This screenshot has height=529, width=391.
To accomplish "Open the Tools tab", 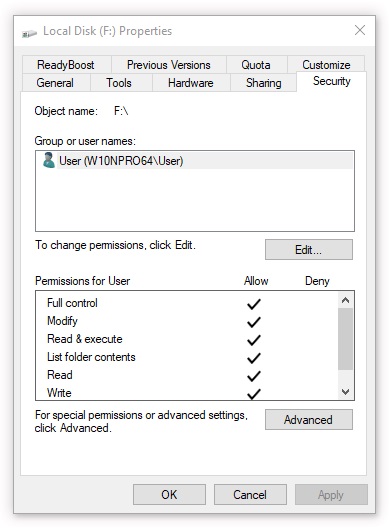I will click(121, 83).
